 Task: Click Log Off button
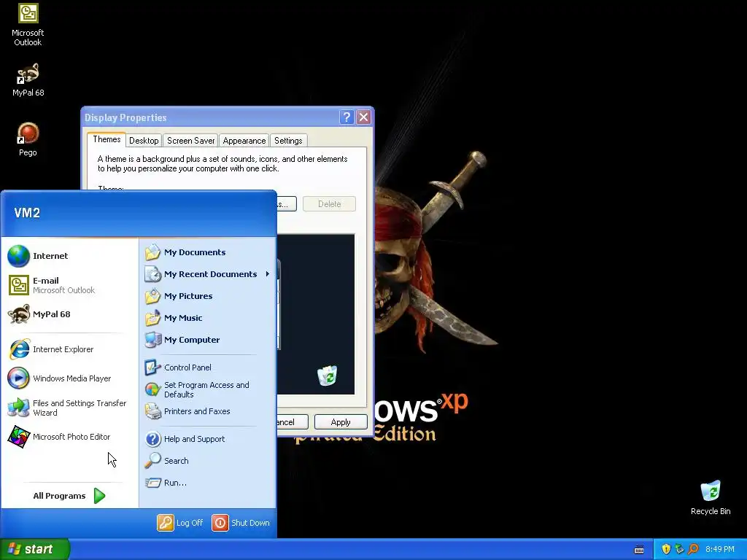tap(180, 523)
